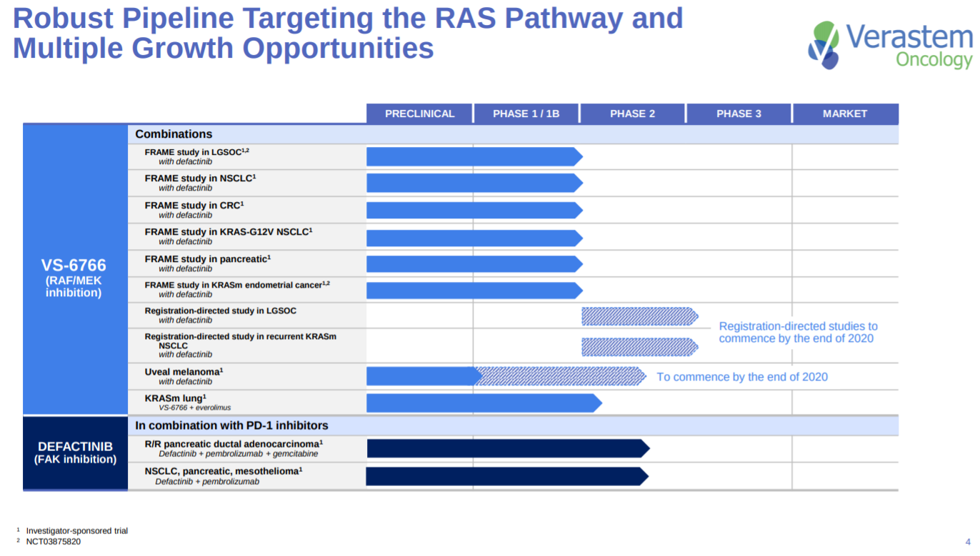
Task: Select the PHASE 2 column header
Action: 632,113
